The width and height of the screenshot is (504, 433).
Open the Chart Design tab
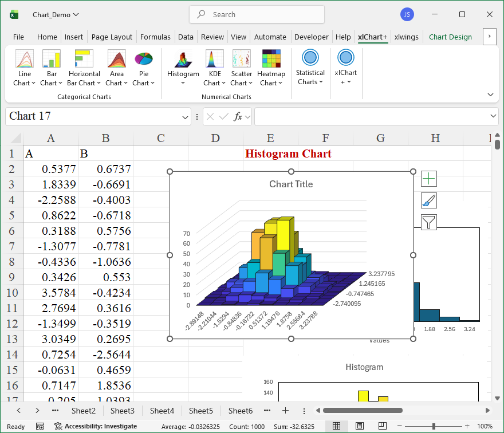(x=450, y=37)
